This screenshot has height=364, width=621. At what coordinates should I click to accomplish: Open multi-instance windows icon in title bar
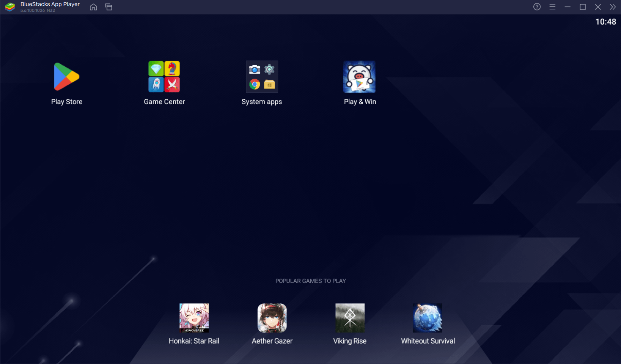pos(108,7)
